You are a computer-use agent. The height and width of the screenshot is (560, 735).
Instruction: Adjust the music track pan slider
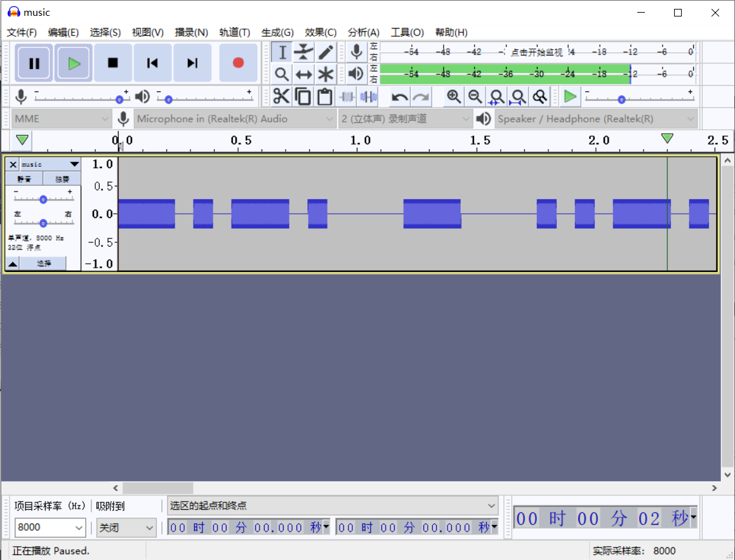pos(43,223)
